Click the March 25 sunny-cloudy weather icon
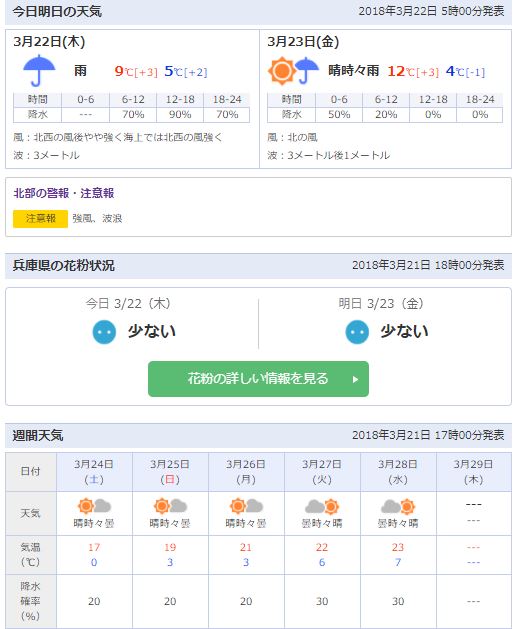Image resolution: width=520 pixels, height=629 pixels. [x=170, y=506]
